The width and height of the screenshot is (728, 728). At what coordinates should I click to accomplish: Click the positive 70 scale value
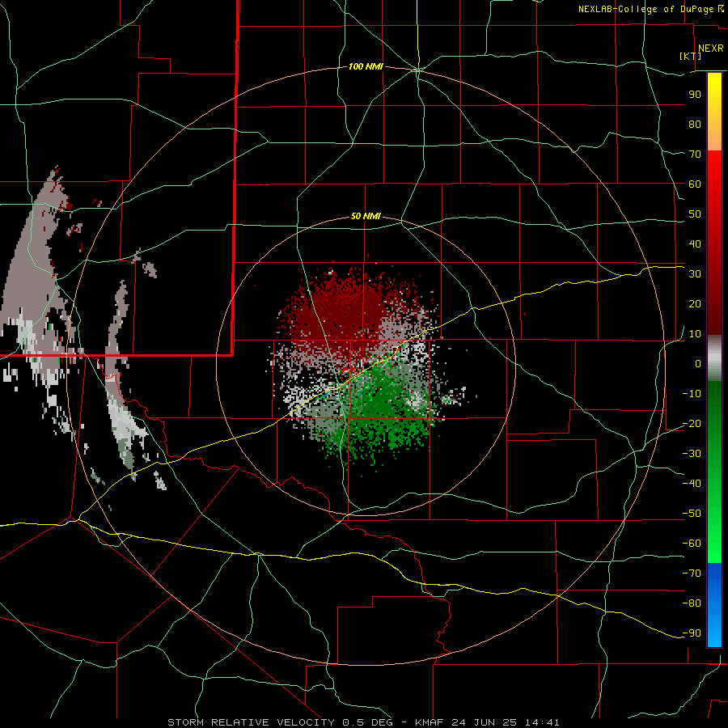point(695,154)
